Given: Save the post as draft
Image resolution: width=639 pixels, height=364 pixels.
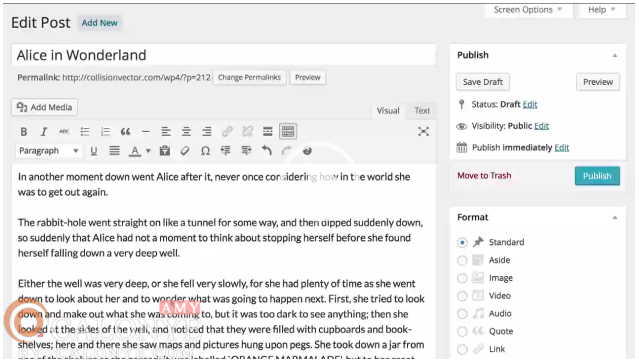Looking at the screenshot, I should tap(483, 82).
